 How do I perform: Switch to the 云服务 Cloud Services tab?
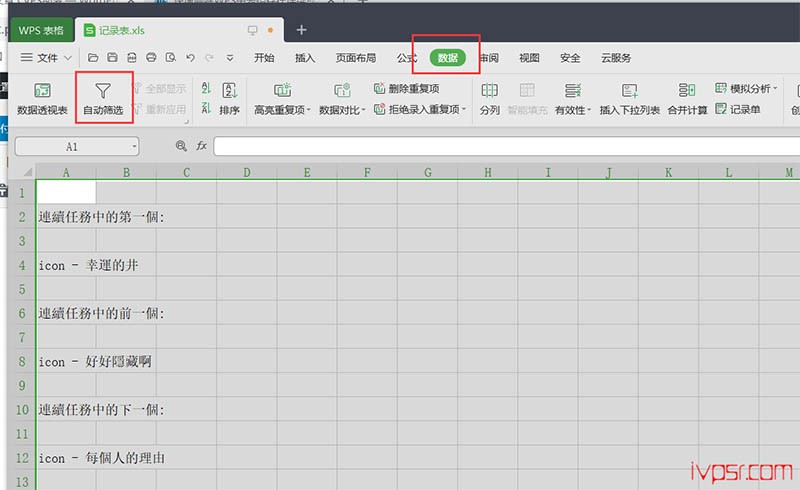616,58
